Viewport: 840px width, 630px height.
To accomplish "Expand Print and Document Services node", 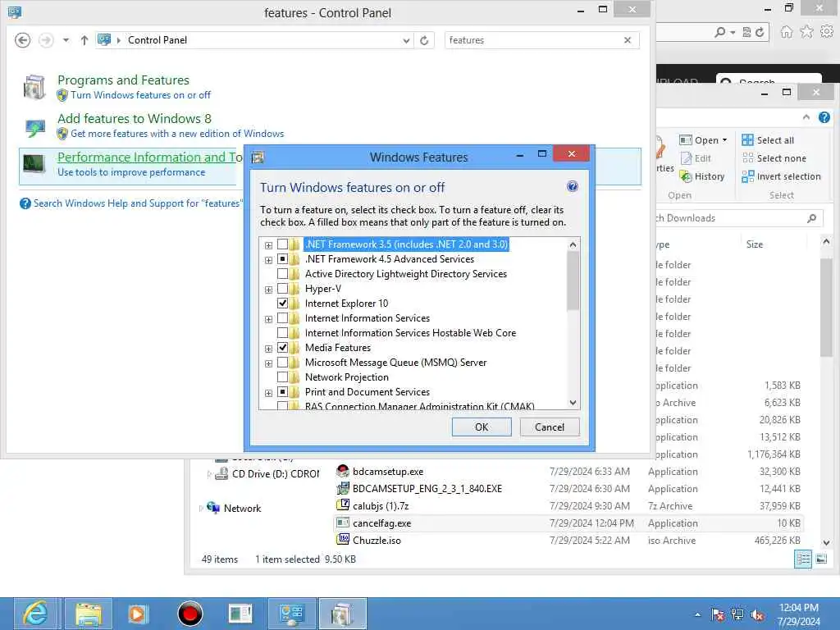I will tap(268, 393).
